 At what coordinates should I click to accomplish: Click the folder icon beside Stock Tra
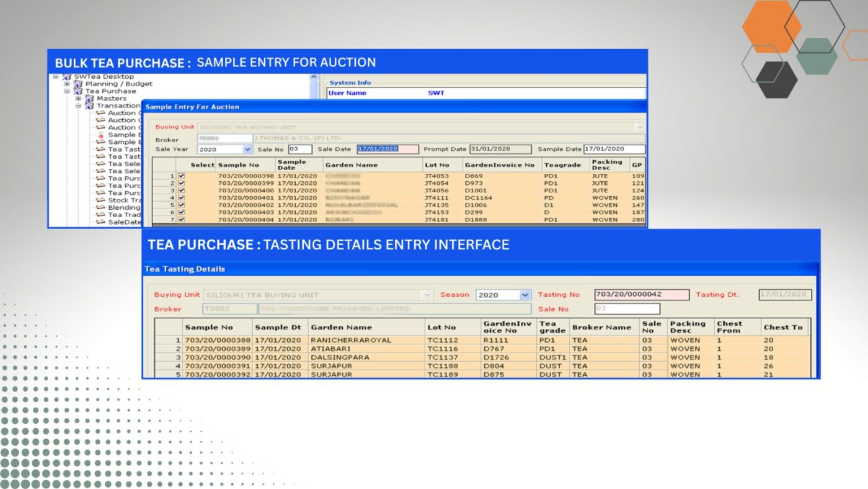coord(100,200)
